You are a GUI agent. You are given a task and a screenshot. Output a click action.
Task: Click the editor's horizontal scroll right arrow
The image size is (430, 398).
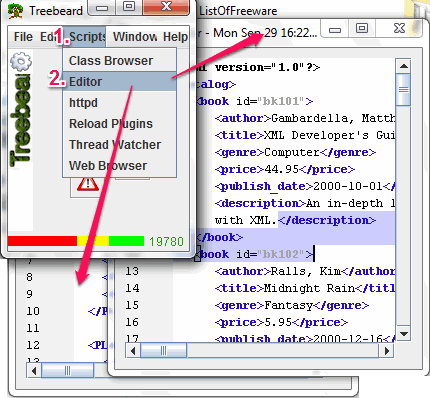[387, 351]
